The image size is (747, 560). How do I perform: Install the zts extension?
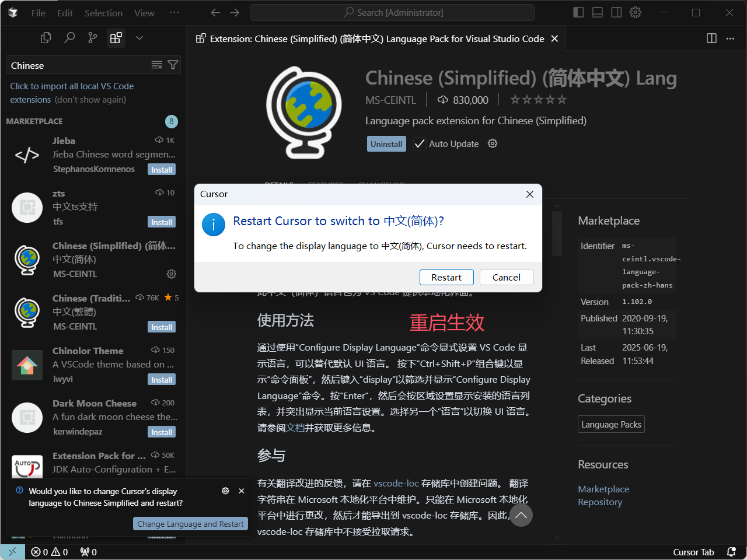click(162, 222)
